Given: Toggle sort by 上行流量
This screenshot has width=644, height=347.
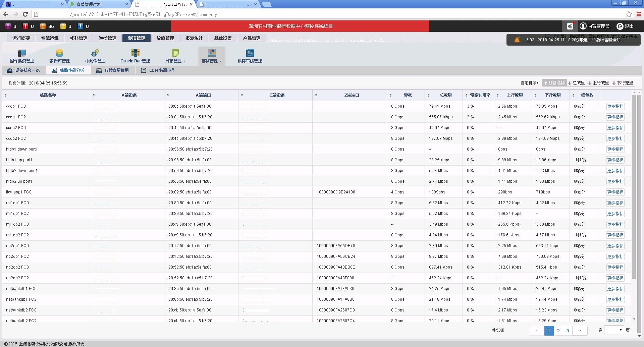Looking at the screenshot, I should 598,83.
